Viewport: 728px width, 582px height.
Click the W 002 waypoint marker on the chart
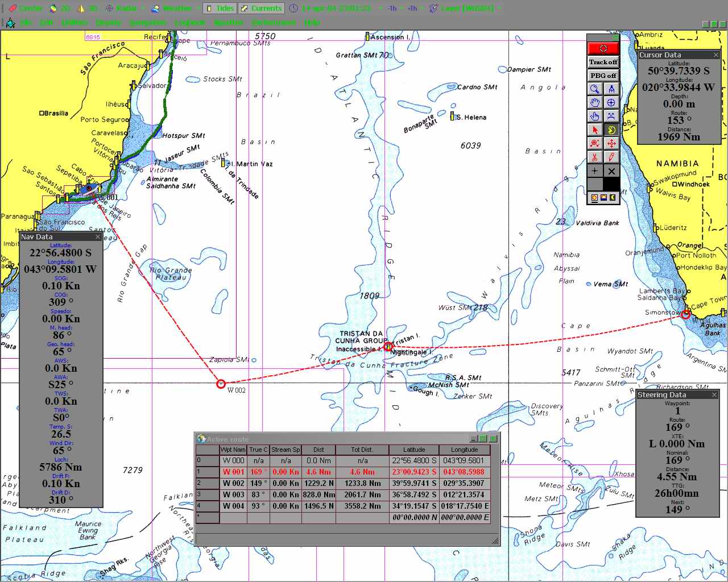pos(221,384)
